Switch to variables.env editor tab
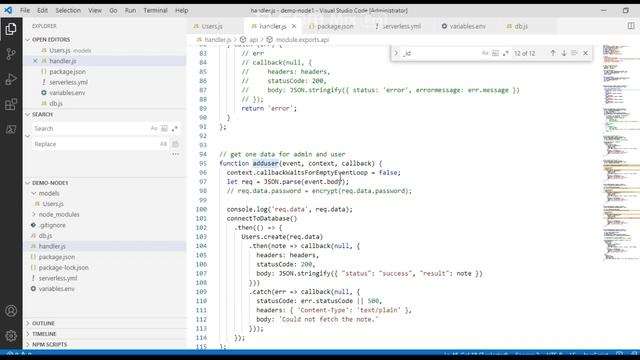The width and height of the screenshot is (640, 360). pos(468,26)
